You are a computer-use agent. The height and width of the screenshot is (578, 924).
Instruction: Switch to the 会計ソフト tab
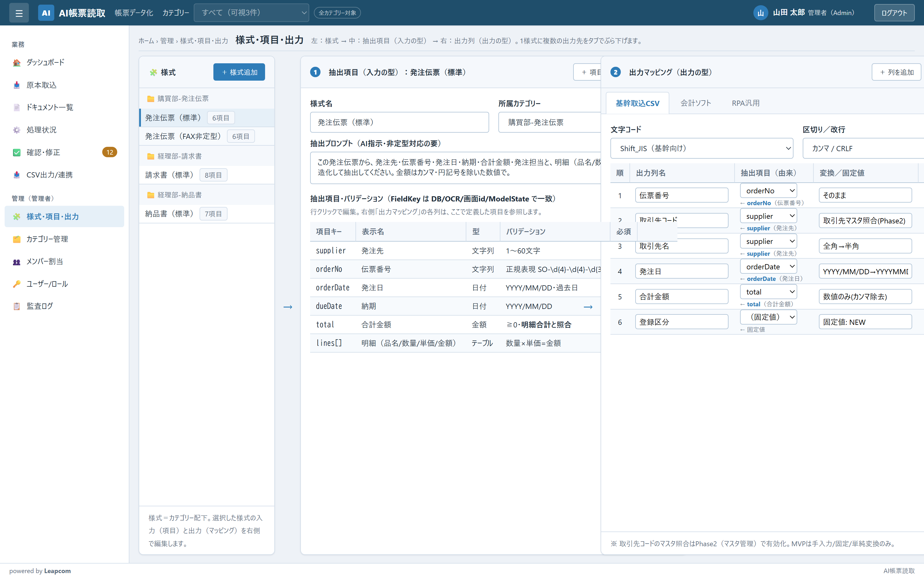[x=696, y=103]
